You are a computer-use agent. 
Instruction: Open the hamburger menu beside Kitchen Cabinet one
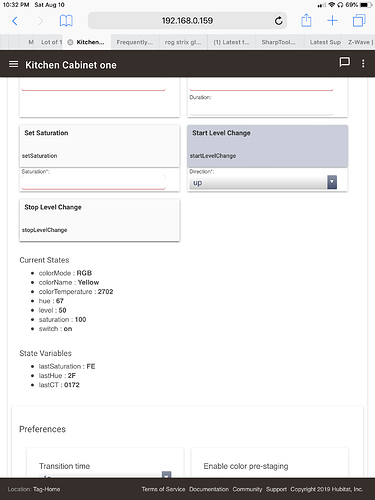pos(13,64)
